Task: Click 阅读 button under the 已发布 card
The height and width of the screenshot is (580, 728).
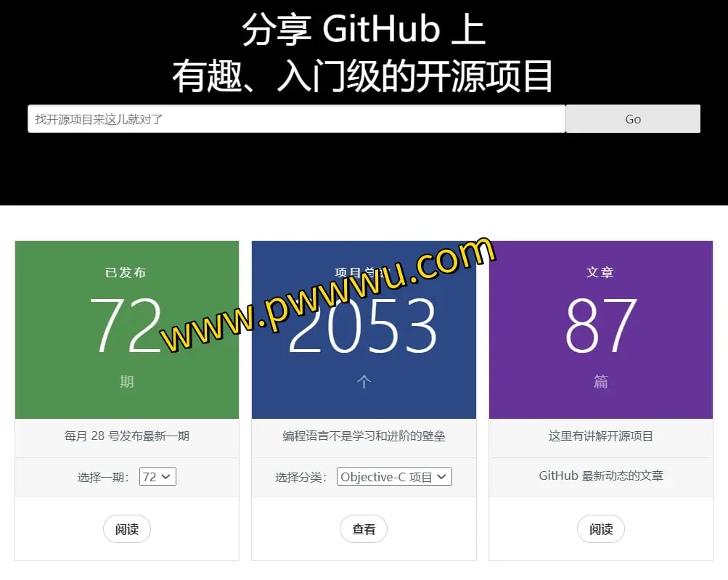Action: tap(127, 529)
